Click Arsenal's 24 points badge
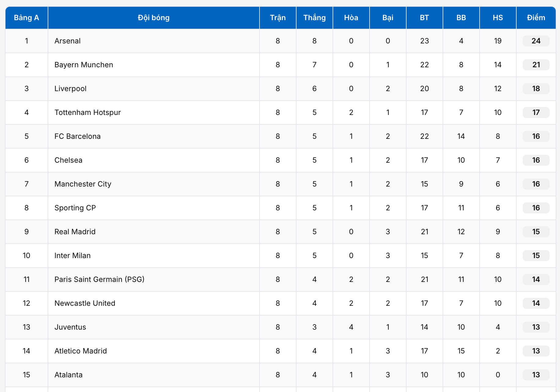This screenshot has width=560, height=392. (536, 41)
